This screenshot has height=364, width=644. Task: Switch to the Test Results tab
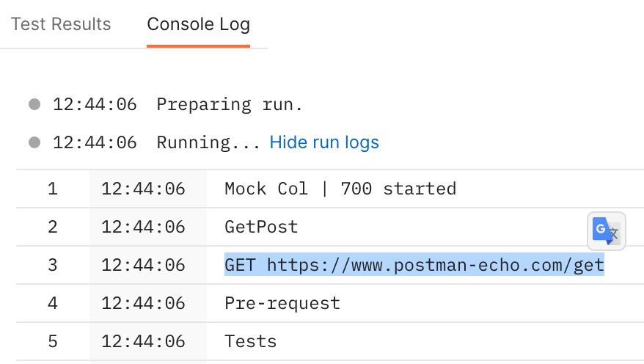(61, 24)
